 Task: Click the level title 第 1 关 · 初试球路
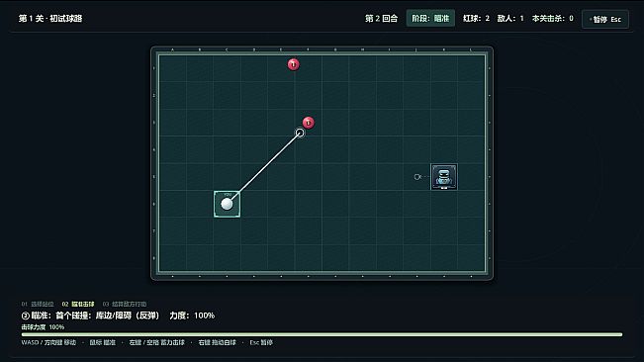[50, 18]
